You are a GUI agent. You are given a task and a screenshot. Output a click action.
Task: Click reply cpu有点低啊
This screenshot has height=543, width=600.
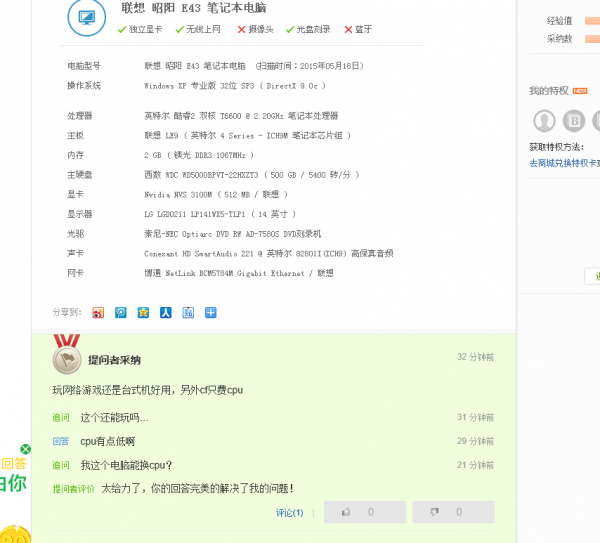click(108, 441)
